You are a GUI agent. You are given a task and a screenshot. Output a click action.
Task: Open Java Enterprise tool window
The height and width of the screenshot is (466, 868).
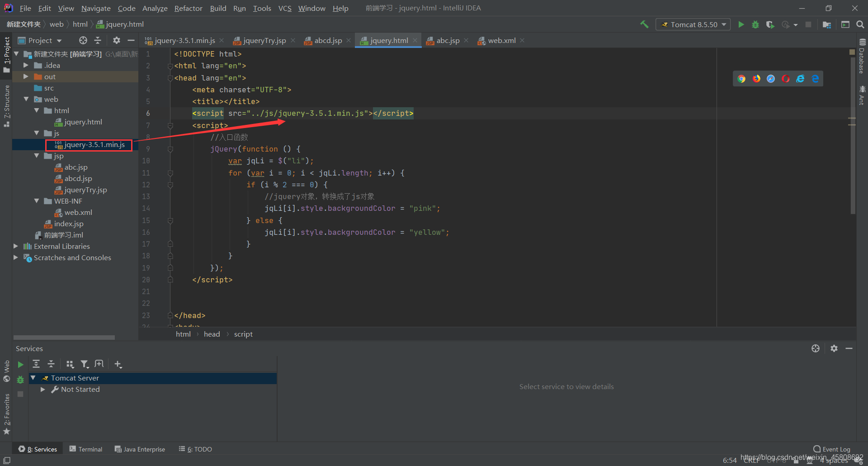(140, 449)
